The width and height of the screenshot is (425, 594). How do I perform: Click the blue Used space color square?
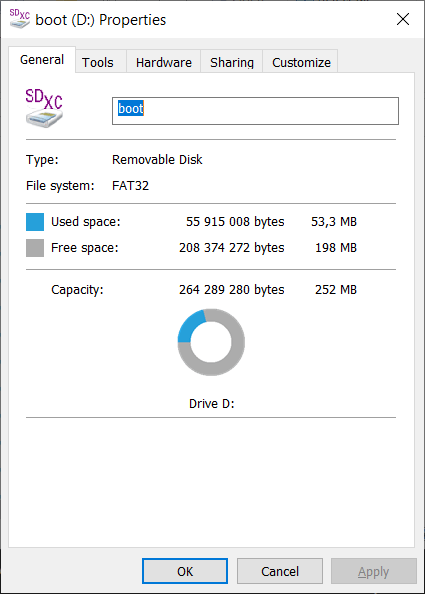pos(35,222)
